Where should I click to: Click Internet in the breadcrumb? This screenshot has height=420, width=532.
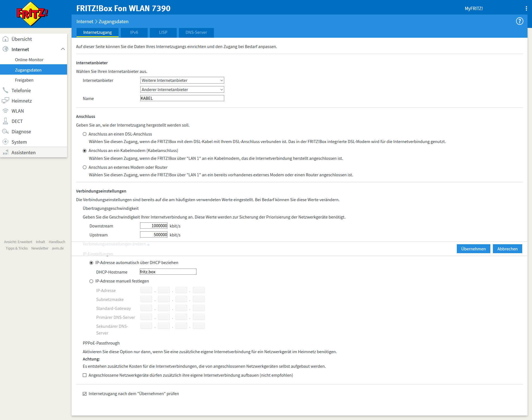[x=85, y=22]
